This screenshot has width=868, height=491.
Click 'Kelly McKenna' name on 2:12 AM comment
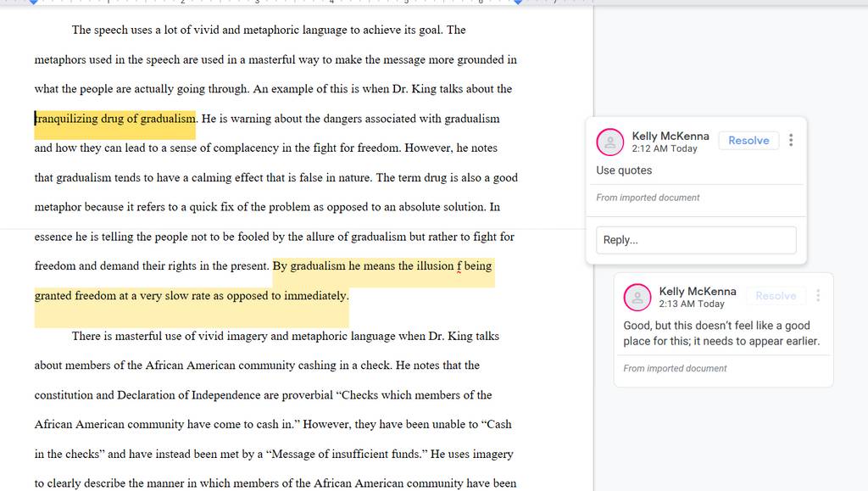pyautogui.click(x=670, y=137)
